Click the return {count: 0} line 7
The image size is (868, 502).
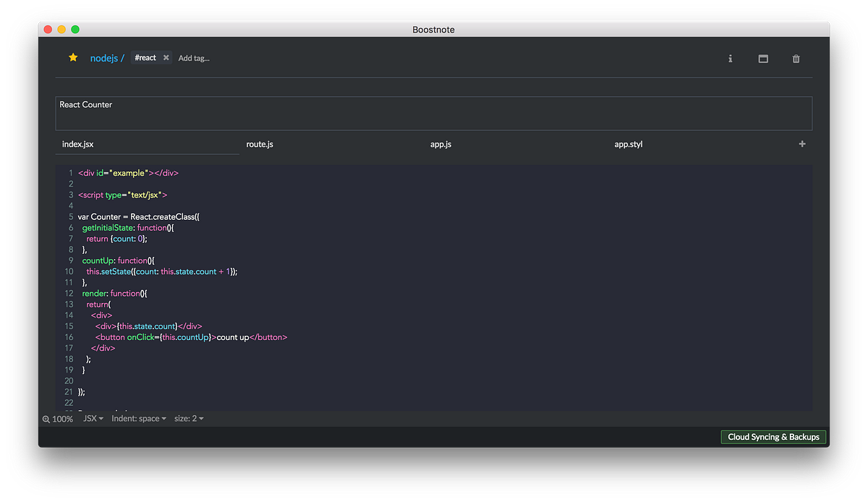coord(117,239)
